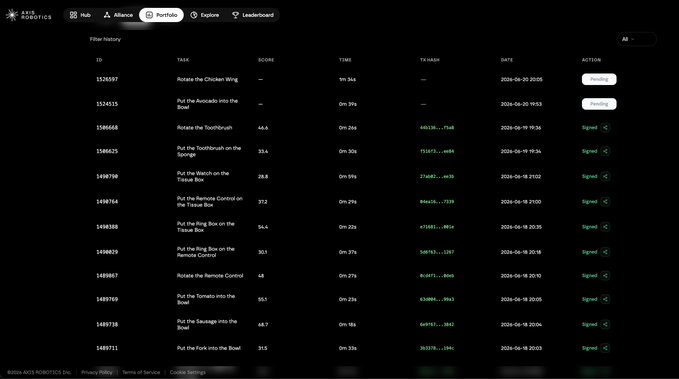Share the Ring Box on Tissue Box result
The width and height of the screenshot is (679, 379).
[605, 227]
